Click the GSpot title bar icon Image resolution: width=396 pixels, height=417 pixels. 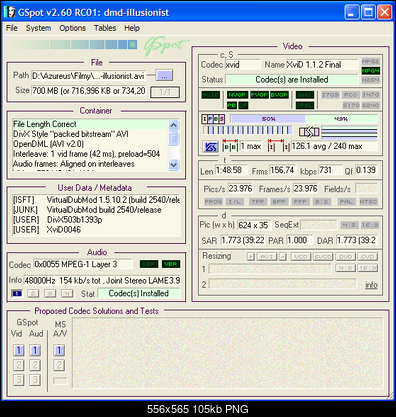[10, 12]
